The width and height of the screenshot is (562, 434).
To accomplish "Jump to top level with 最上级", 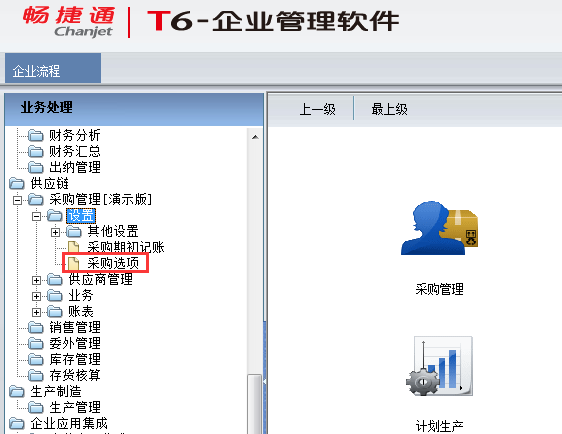I will click(389, 109).
